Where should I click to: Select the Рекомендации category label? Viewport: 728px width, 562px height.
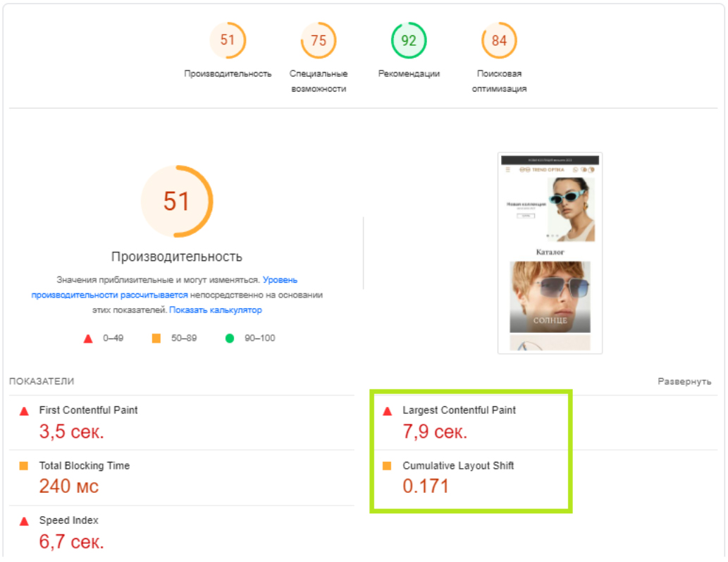(x=409, y=74)
